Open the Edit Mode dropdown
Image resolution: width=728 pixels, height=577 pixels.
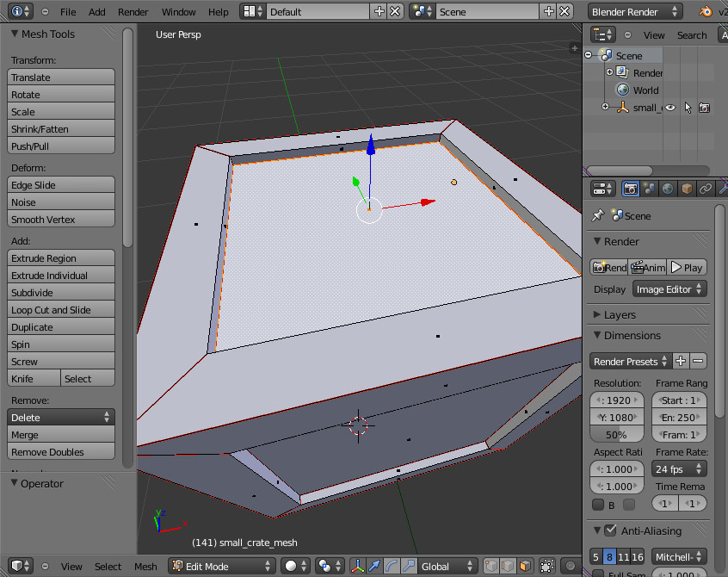click(x=221, y=566)
